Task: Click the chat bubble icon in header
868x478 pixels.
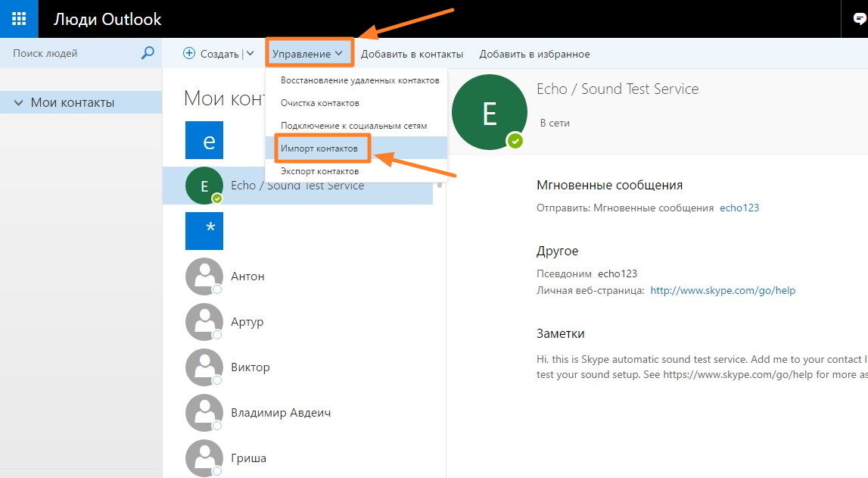Action: pos(859,20)
